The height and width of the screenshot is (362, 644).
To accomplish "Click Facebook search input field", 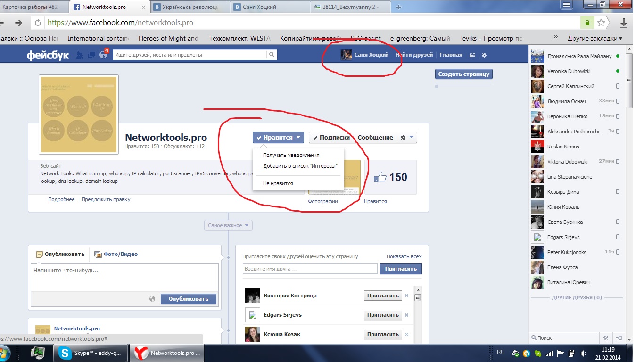I will pos(190,55).
